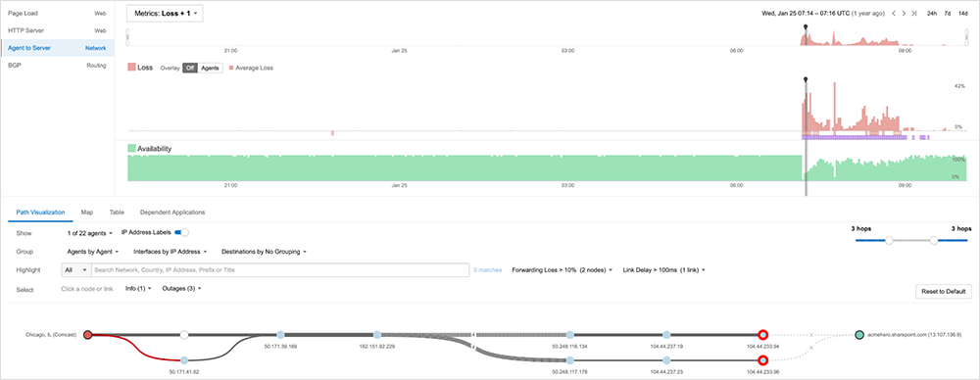This screenshot has height=380, width=980.
Task: Open the 1 of 22 agents dropdown
Action: coord(89,232)
